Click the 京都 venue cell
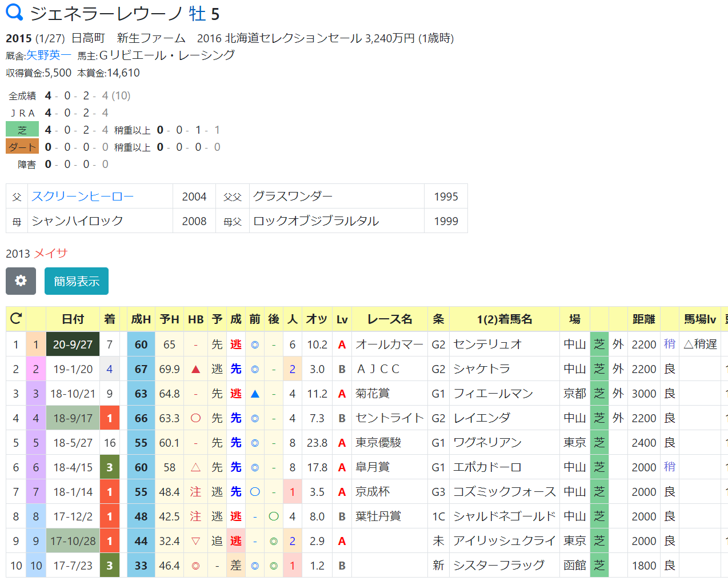 click(575, 393)
